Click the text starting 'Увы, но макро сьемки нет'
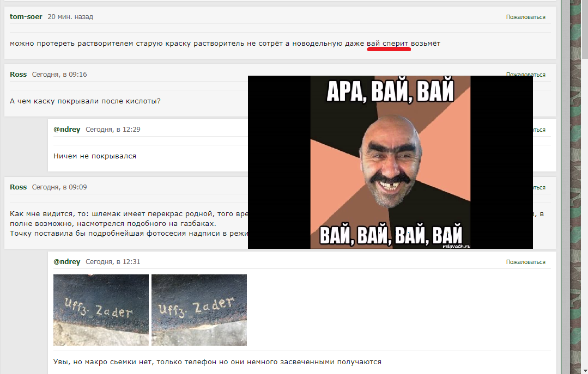Viewport: 588px width, 374px height. click(x=217, y=362)
